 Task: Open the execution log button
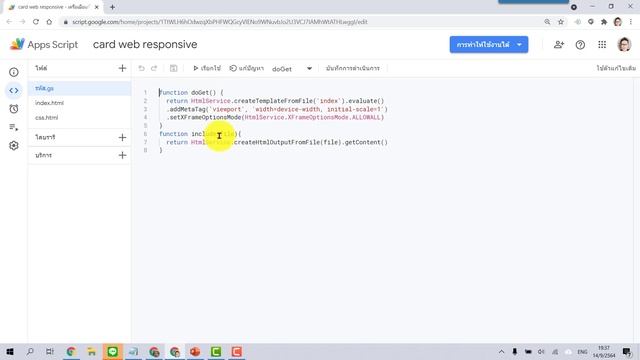353,68
